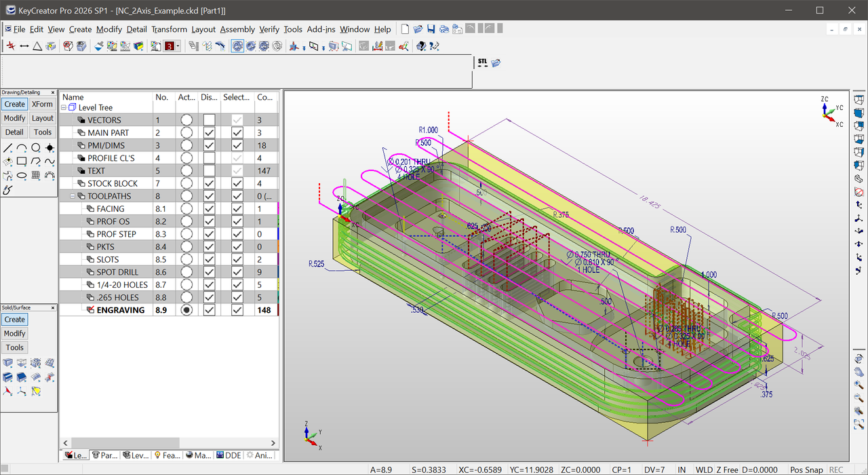Click the Save floppy disk icon
The width and height of the screenshot is (868, 475).
431,29
